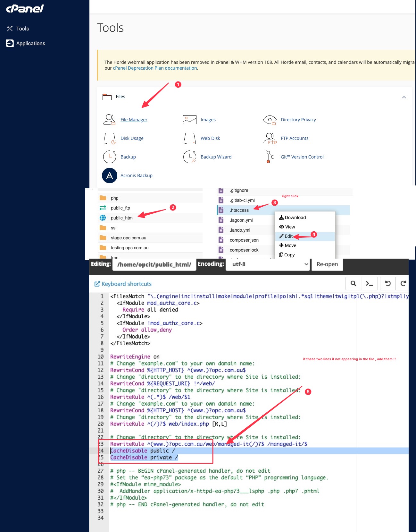Click the Git Version Control icon
This screenshot has width=416, height=532.
[270, 157]
